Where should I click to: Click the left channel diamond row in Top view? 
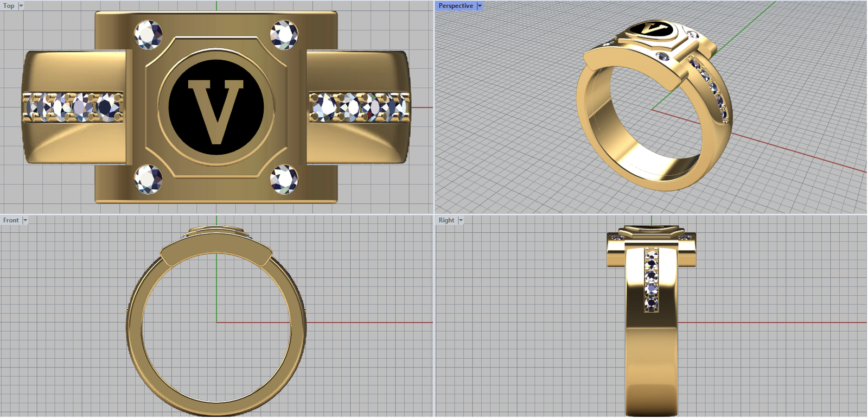coord(73,107)
